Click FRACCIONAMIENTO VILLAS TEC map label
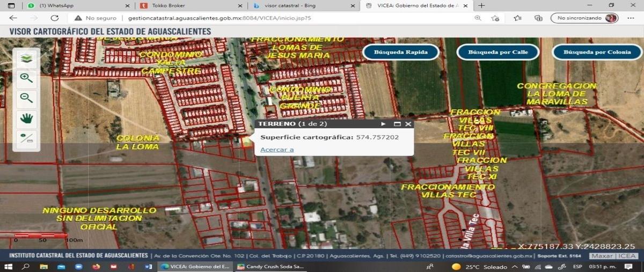Image resolution: width=644 pixels, height=272 pixels. (448, 190)
